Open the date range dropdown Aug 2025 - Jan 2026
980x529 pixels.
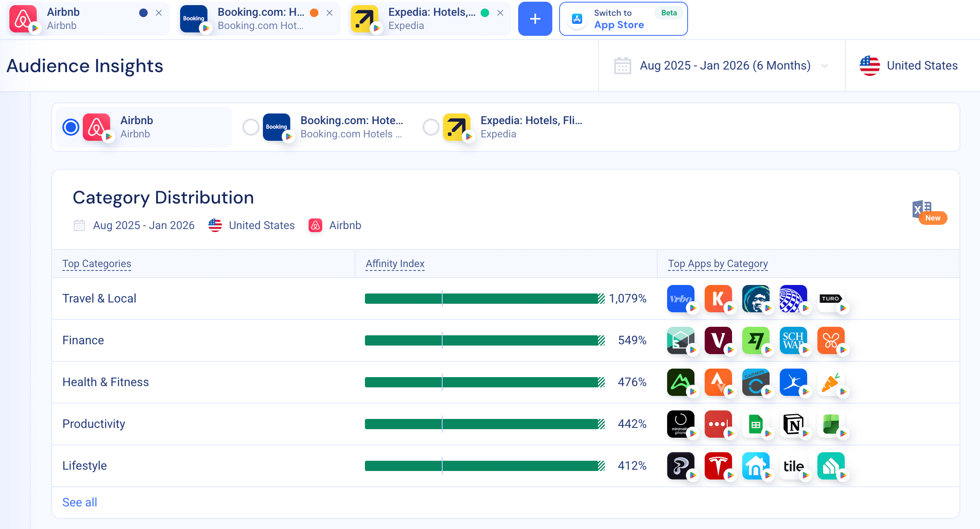coord(721,66)
